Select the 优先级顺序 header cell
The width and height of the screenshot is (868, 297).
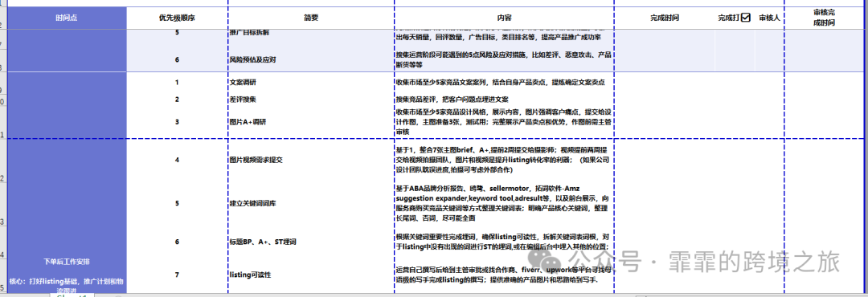(177, 18)
